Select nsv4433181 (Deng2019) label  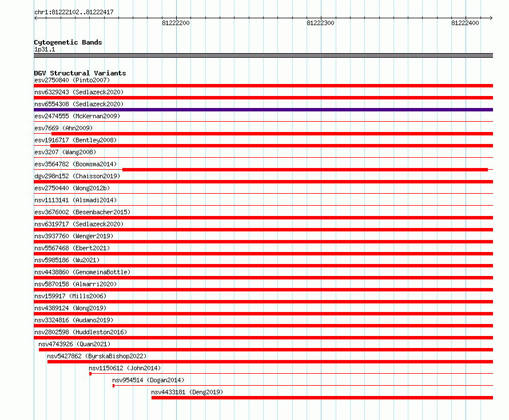[x=187, y=392]
